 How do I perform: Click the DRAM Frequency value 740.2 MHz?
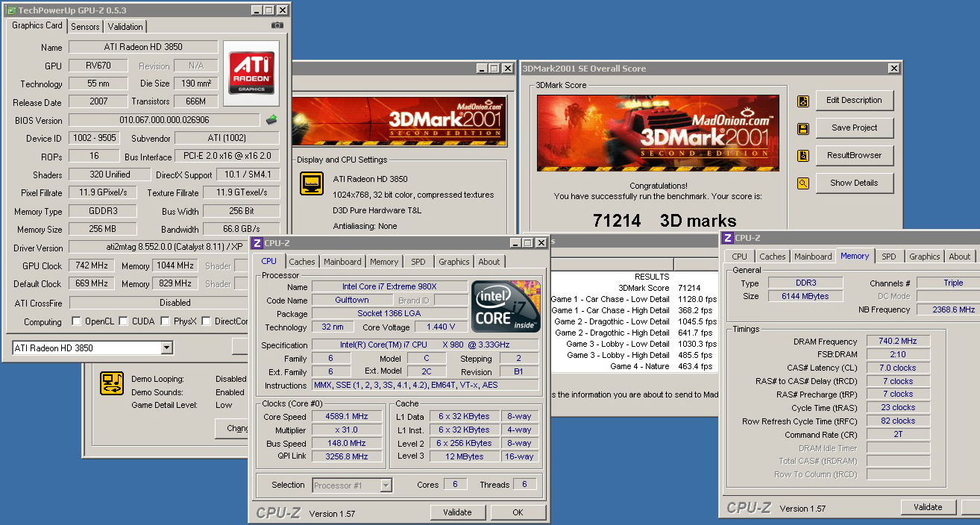(898, 341)
